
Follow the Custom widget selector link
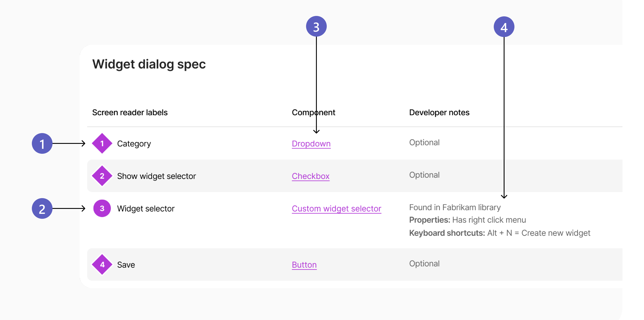click(x=336, y=209)
